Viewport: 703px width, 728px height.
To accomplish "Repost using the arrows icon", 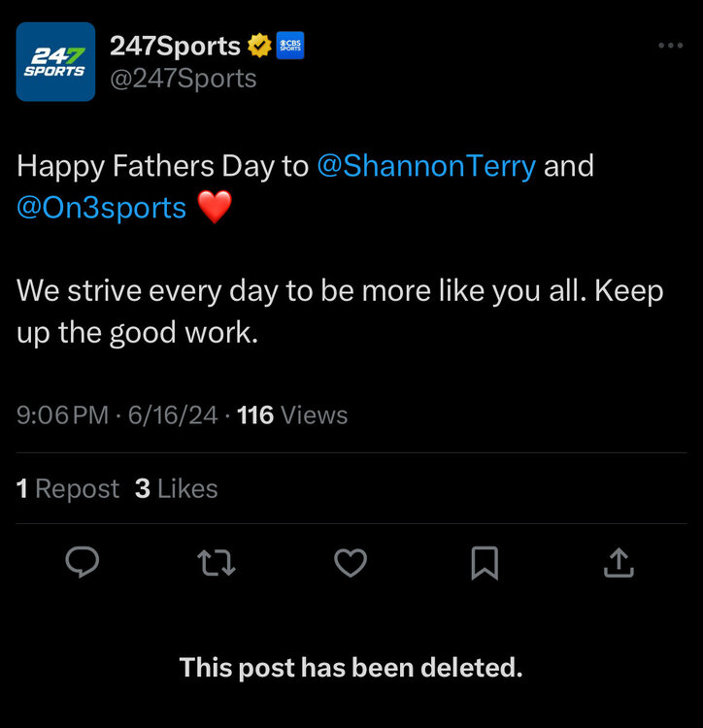I will click(217, 562).
